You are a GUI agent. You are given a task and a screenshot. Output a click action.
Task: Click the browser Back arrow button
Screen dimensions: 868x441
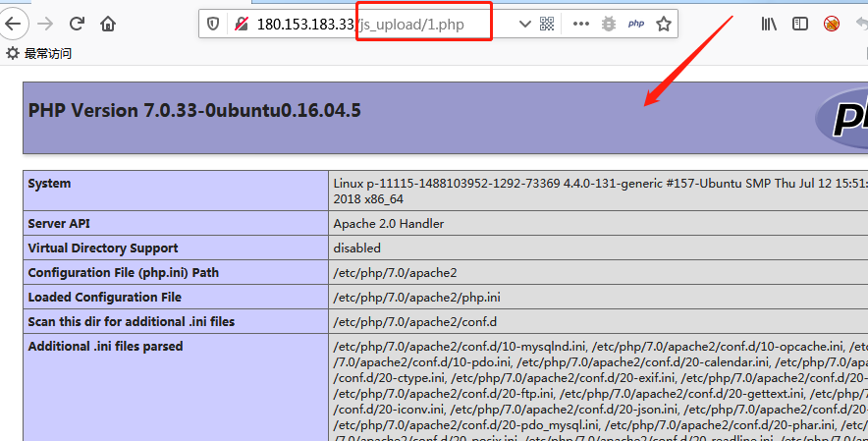[12, 24]
